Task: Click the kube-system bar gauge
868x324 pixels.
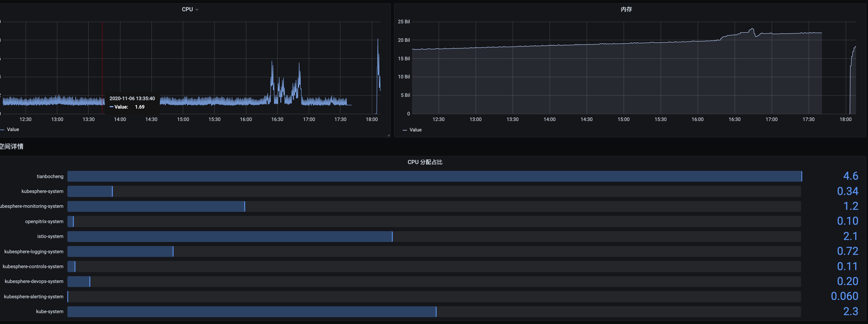Action: 251,312
